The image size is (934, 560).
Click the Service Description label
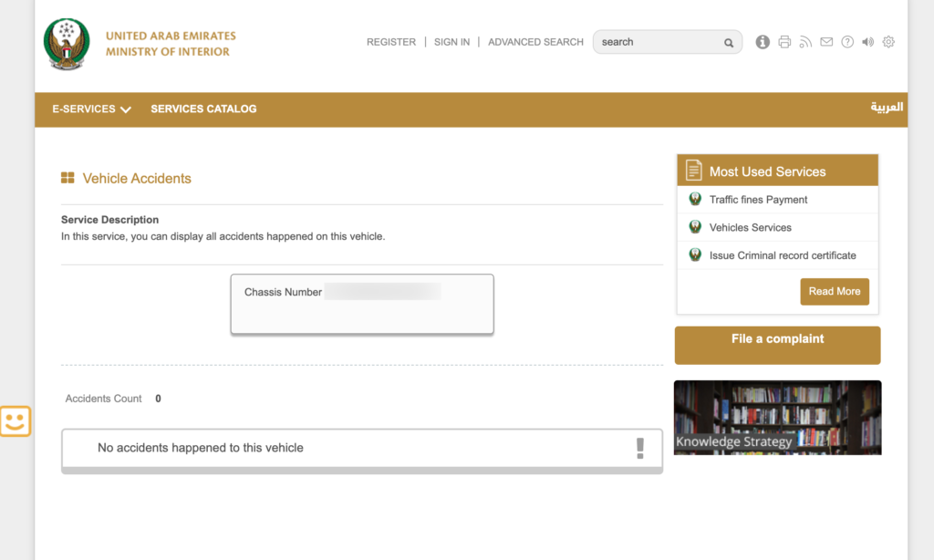[109, 220]
